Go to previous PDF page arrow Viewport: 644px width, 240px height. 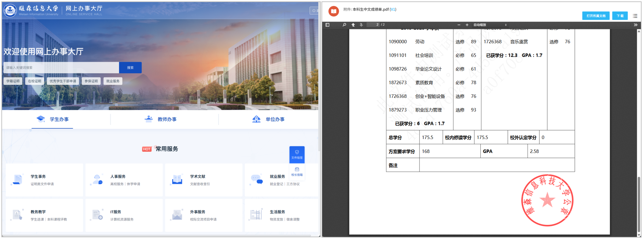coord(353,25)
